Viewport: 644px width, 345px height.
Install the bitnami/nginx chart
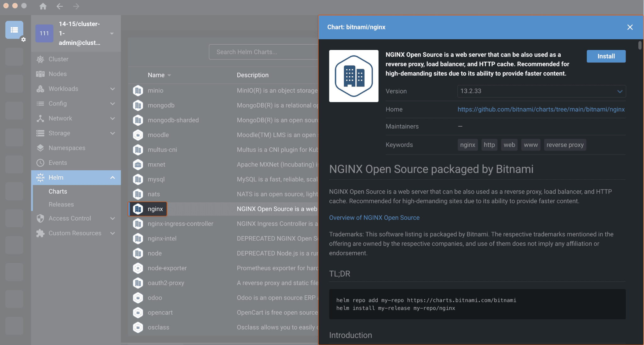click(606, 56)
